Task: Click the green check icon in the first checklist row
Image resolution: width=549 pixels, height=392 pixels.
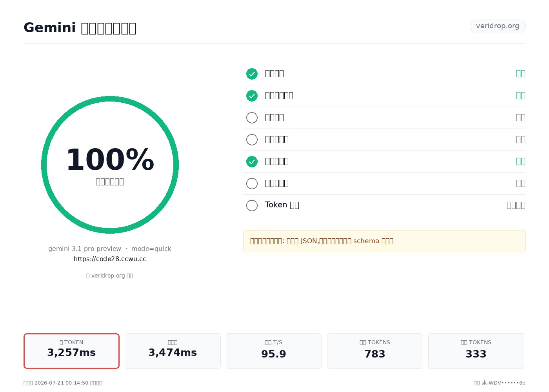Action: 252,74
